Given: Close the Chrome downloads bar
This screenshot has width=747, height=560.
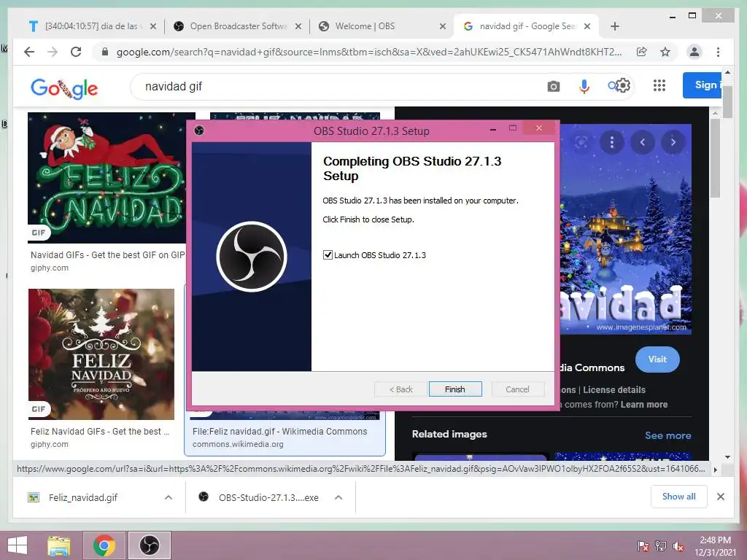Looking at the screenshot, I should [x=720, y=497].
